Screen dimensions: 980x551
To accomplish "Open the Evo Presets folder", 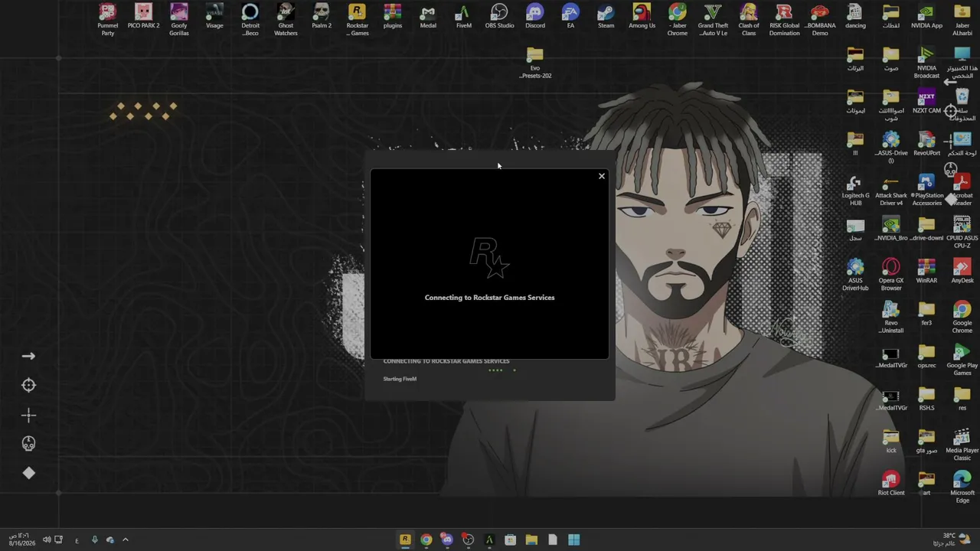I will pyautogui.click(x=535, y=63).
